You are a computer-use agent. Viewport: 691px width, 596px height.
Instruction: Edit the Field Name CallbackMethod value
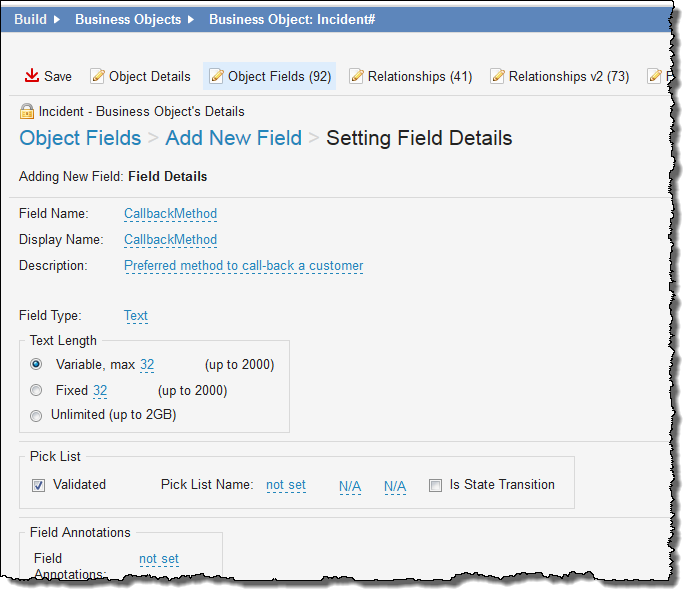pyautogui.click(x=170, y=214)
